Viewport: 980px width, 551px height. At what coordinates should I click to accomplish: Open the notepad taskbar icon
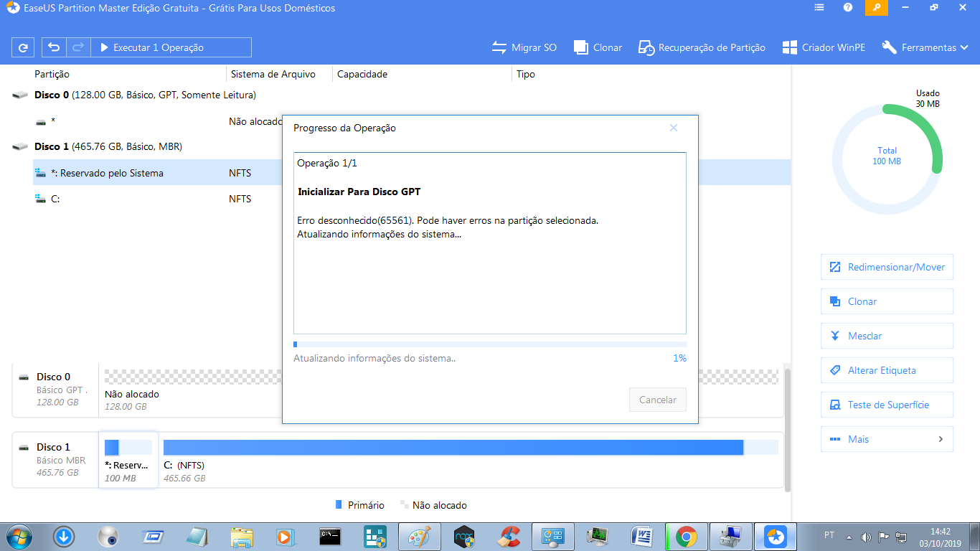(x=197, y=536)
